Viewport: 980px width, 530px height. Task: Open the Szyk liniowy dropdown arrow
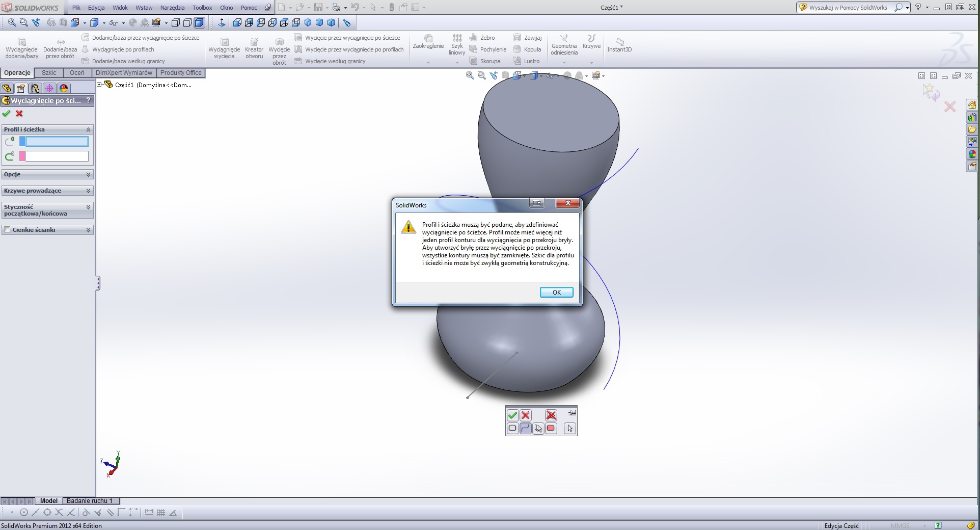[x=457, y=63]
